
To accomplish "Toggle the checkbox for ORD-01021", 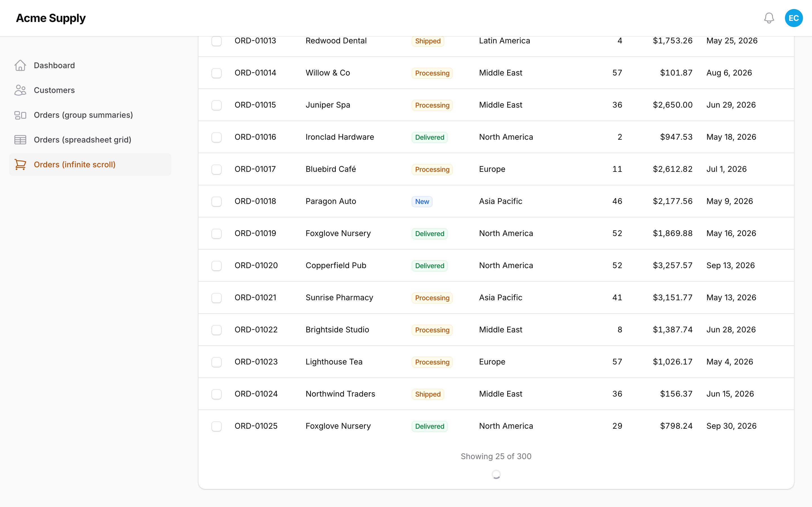I will pos(217,298).
